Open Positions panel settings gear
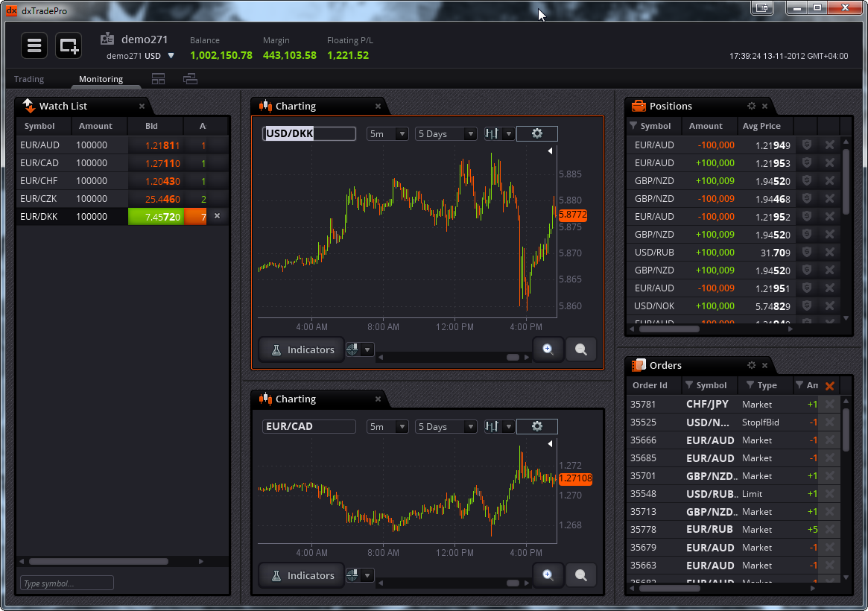868x611 pixels. (x=751, y=106)
